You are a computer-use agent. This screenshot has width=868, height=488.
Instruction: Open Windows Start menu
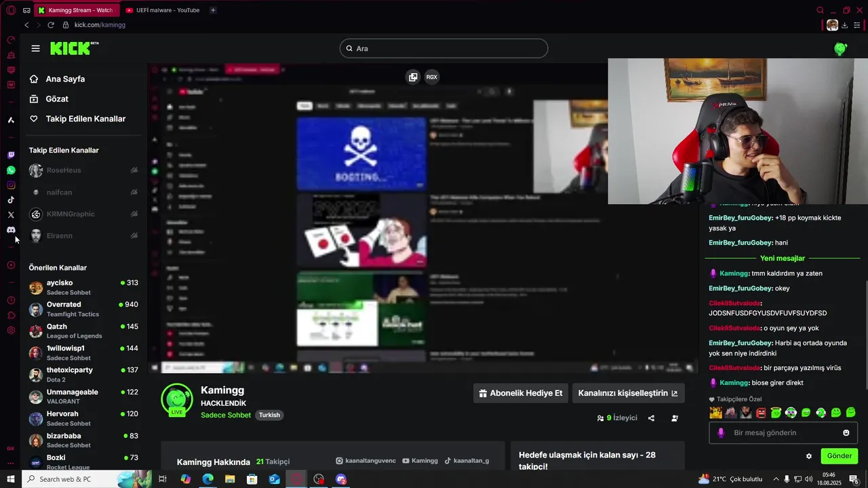point(11,479)
